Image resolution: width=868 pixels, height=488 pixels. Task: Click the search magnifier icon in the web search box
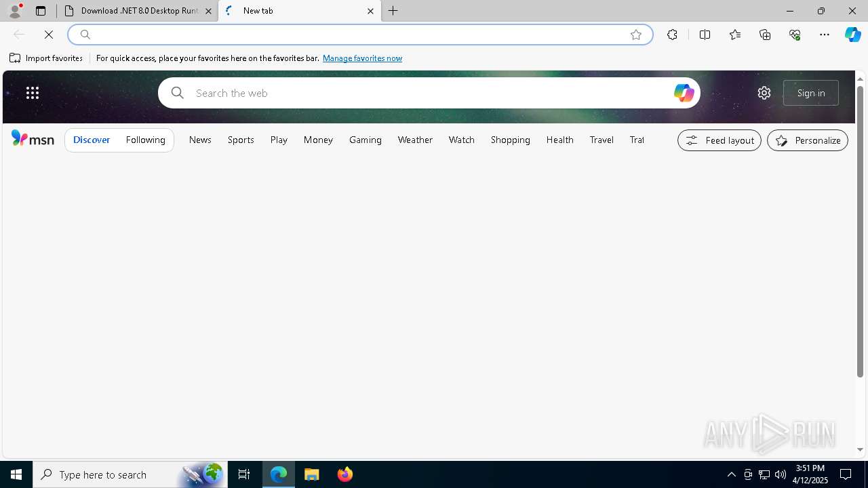point(178,93)
